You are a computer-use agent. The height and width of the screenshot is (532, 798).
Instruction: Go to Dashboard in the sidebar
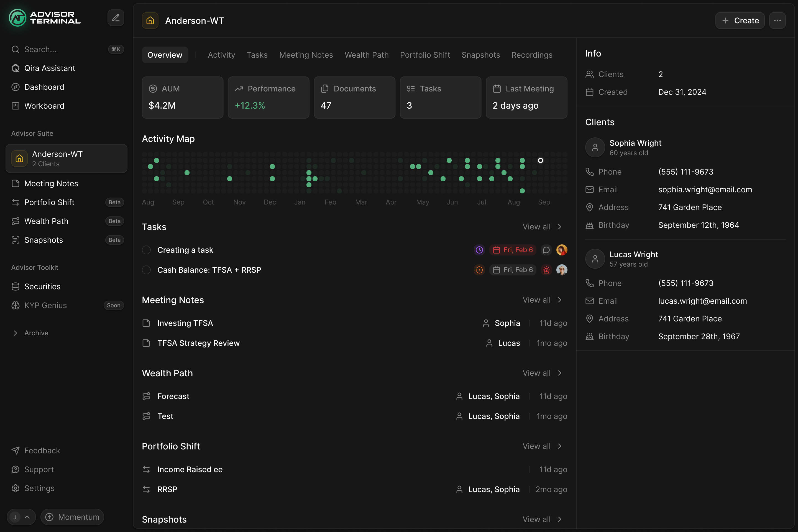66,87
